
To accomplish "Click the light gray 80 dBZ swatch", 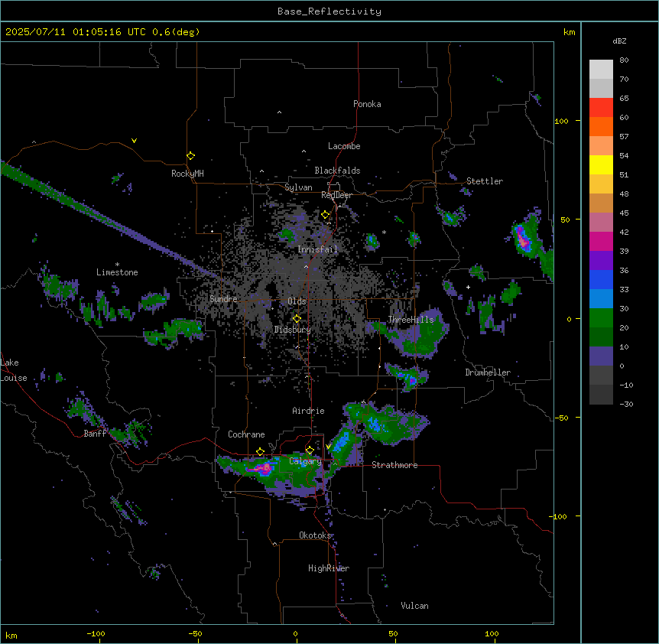I will click(x=601, y=70).
